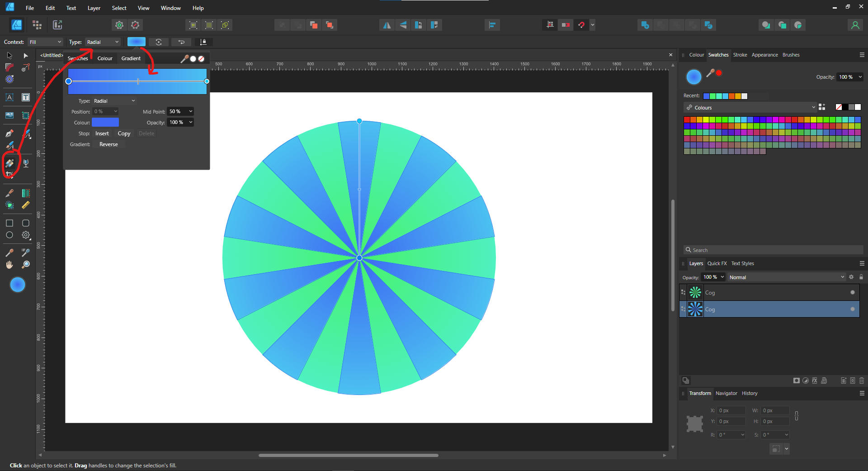Viewport: 868px width, 471px height.
Task: Toggle visibility of the top Cog layer
Action: click(853, 292)
